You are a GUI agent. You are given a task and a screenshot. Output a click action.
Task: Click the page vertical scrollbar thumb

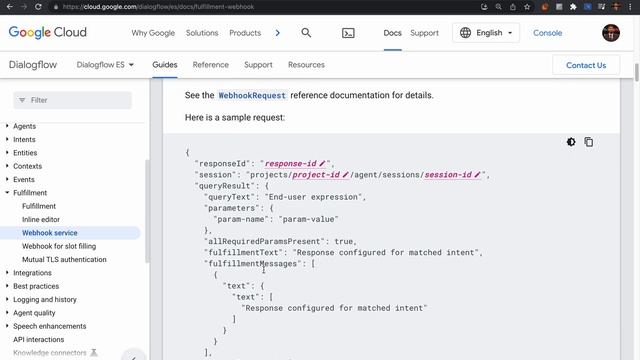click(x=636, y=73)
